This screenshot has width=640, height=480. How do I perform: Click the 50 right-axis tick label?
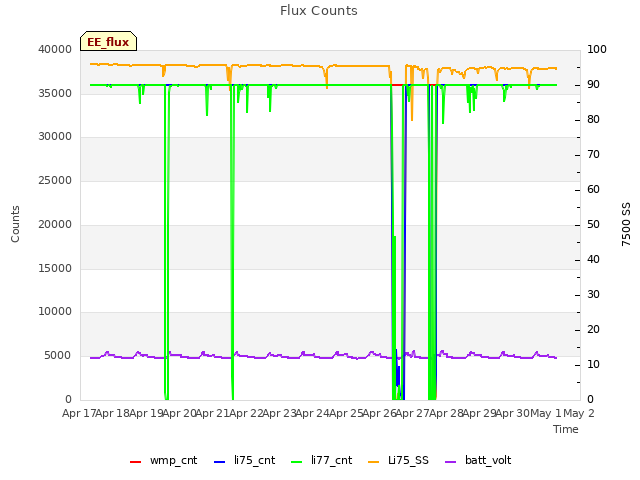593,224
